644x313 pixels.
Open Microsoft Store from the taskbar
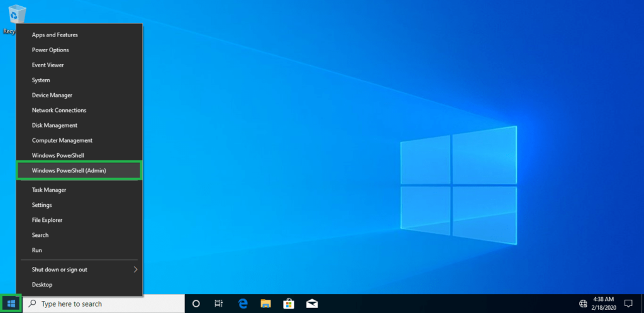tap(289, 304)
